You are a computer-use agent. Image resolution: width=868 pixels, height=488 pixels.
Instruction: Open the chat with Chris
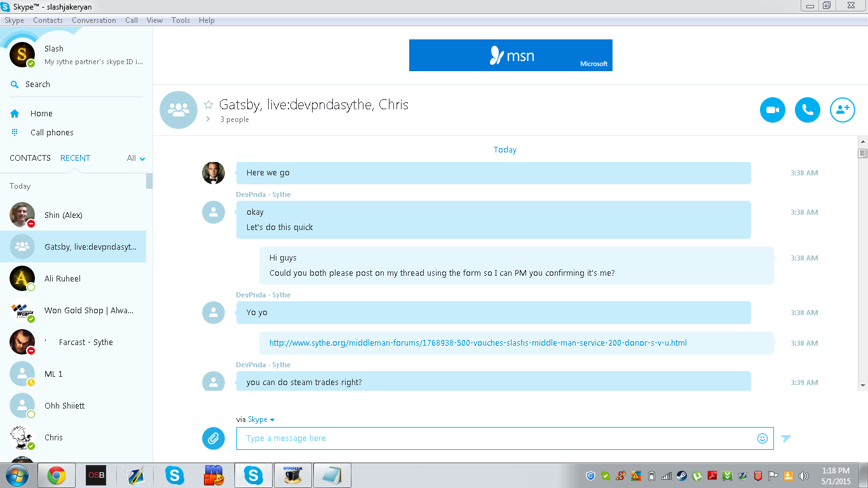click(73, 437)
